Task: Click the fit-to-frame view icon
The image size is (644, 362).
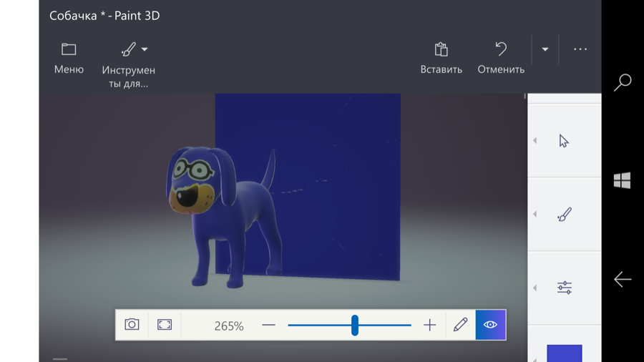Action: point(165,325)
